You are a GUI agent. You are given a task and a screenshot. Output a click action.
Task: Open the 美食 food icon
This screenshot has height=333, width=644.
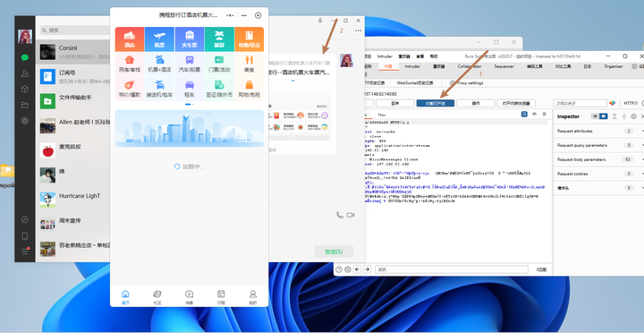tap(250, 64)
